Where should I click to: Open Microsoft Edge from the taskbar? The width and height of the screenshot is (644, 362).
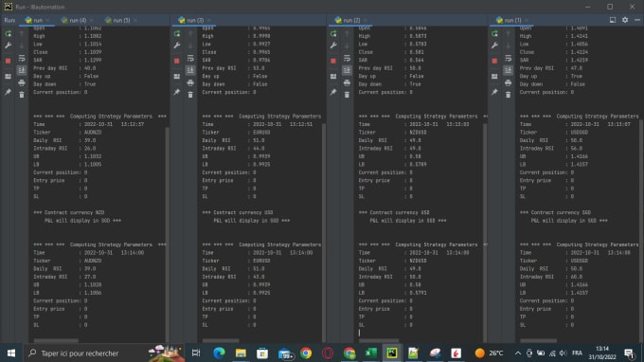click(x=219, y=353)
